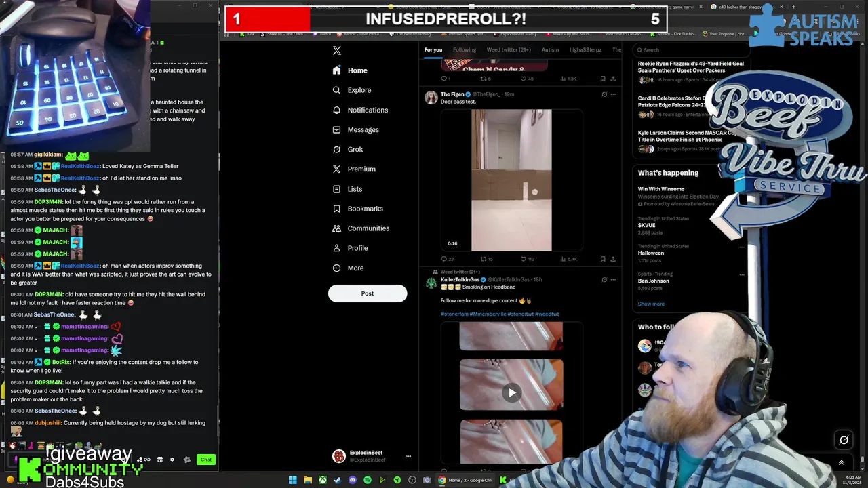Image resolution: width=868 pixels, height=488 pixels.
Task: Open the Explore page in X
Action: coord(351,90)
